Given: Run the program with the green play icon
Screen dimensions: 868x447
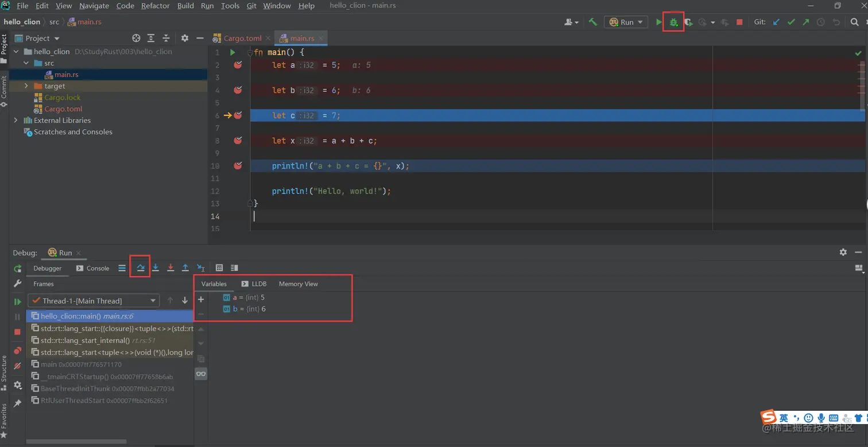Looking at the screenshot, I should coord(659,22).
